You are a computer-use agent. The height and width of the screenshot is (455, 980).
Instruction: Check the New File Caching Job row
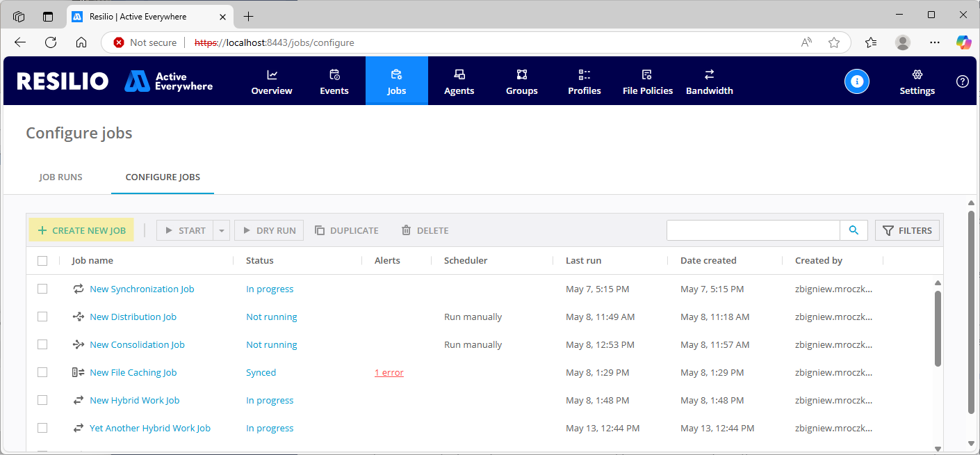pyautogui.click(x=42, y=372)
